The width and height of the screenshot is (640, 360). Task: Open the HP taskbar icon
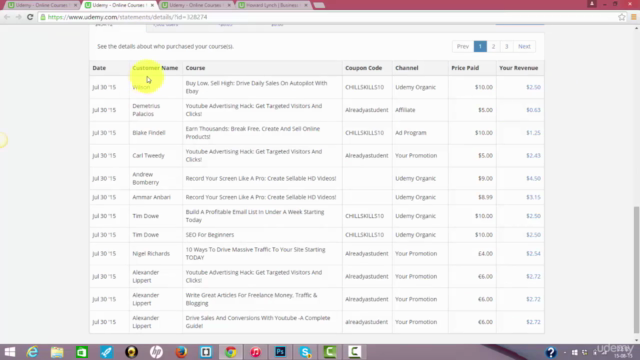point(156,352)
